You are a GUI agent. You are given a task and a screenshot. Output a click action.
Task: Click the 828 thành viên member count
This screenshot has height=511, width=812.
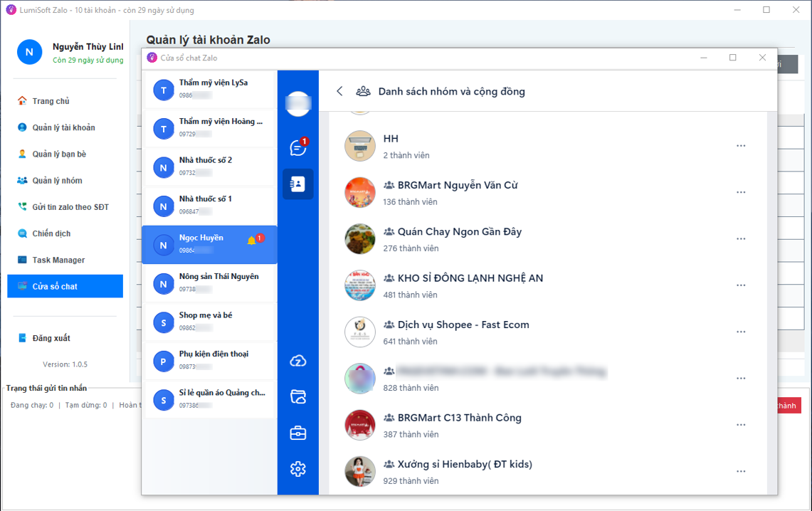tap(411, 388)
